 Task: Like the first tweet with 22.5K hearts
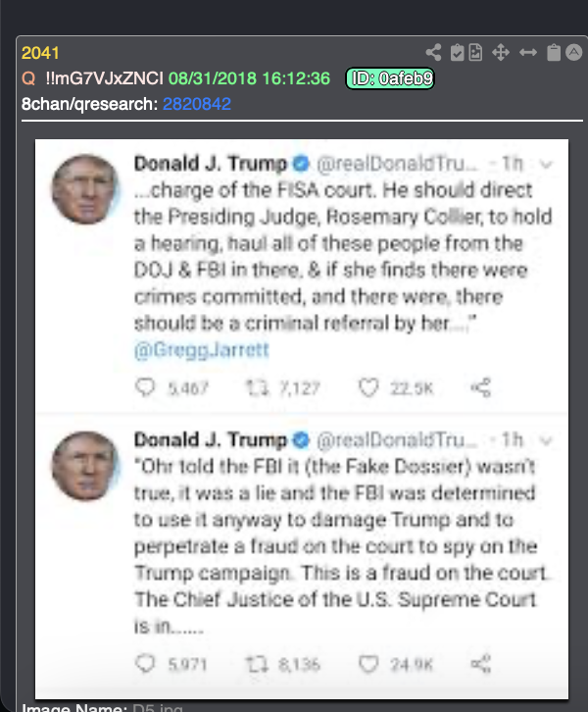[x=368, y=388]
